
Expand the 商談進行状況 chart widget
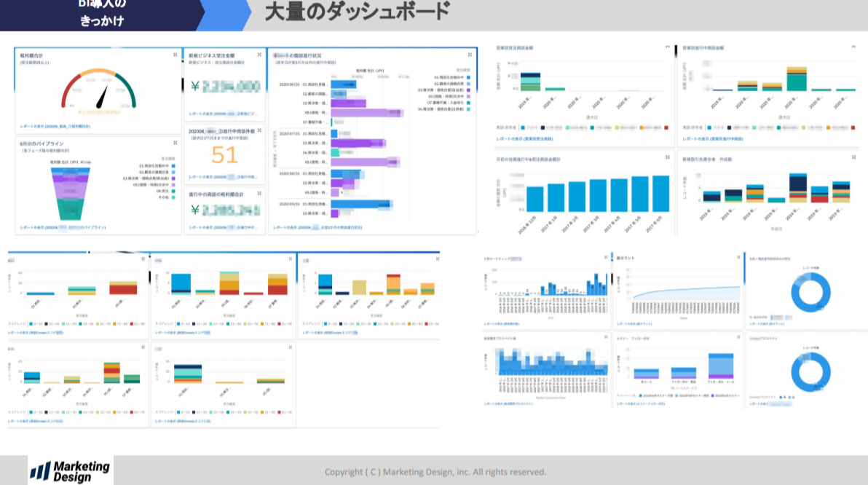tap(470, 55)
